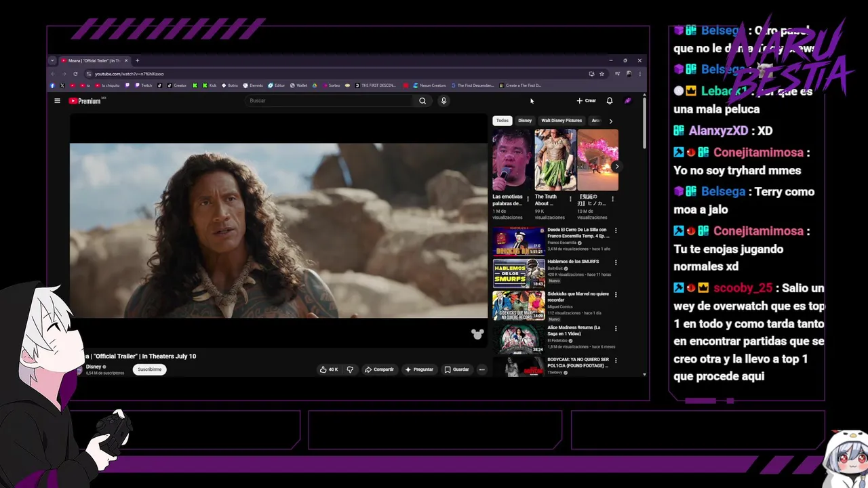Select the Walt Disney Pictures chip
This screenshot has height=488, width=868.
point(561,121)
